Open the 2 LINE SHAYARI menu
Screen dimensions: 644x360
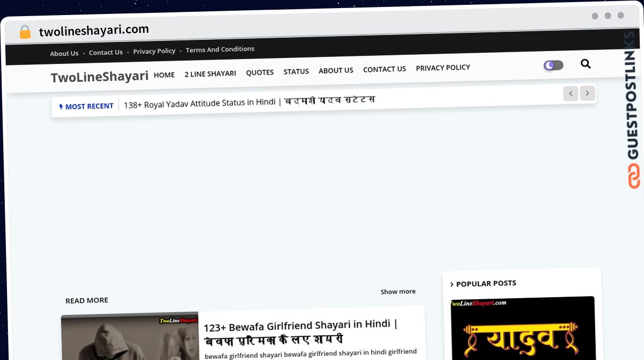tap(210, 74)
